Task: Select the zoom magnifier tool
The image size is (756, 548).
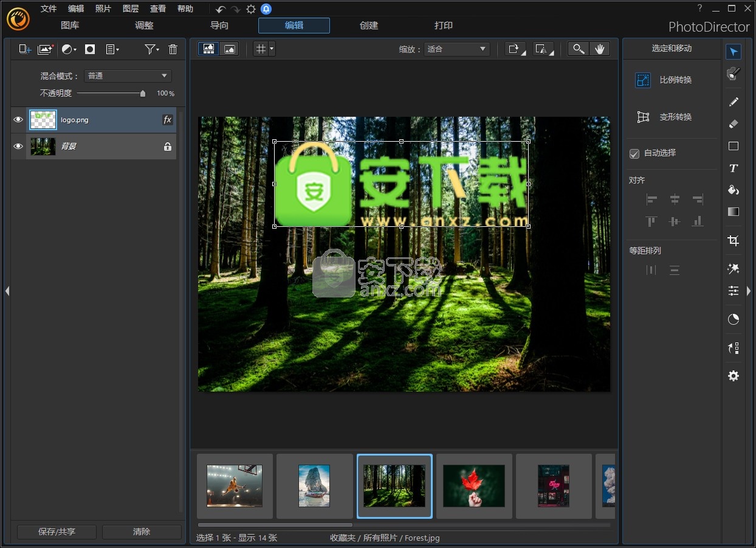Action: (x=579, y=49)
